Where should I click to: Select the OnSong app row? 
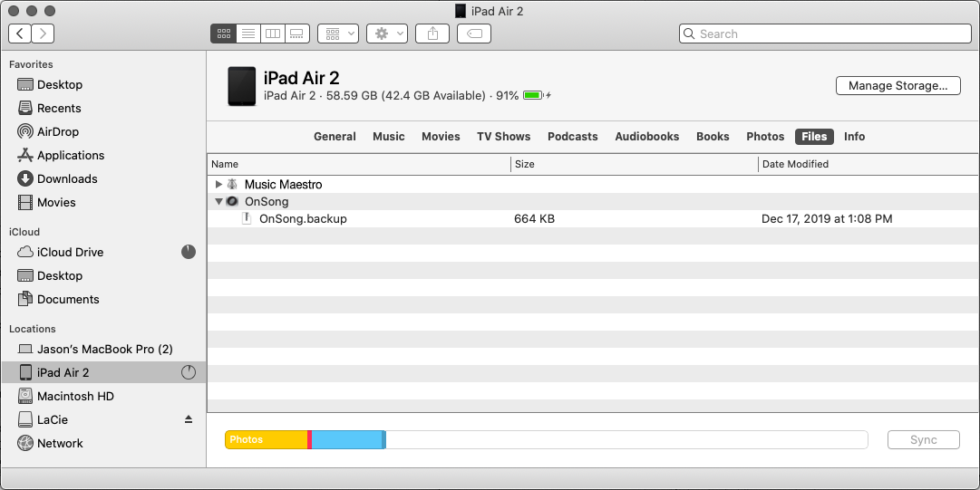point(593,202)
